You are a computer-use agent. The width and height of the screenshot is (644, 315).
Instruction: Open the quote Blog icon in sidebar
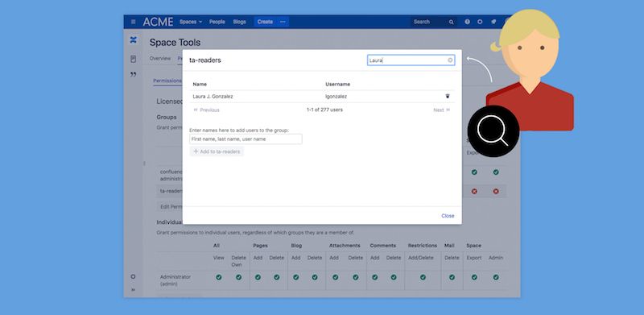133,74
